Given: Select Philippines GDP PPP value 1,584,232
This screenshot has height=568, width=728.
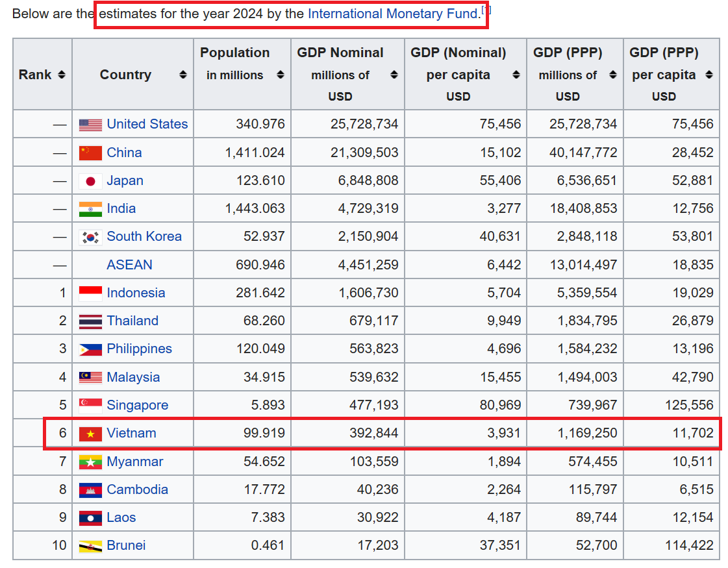Looking at the screenshot, I should [x=587, y=349].
